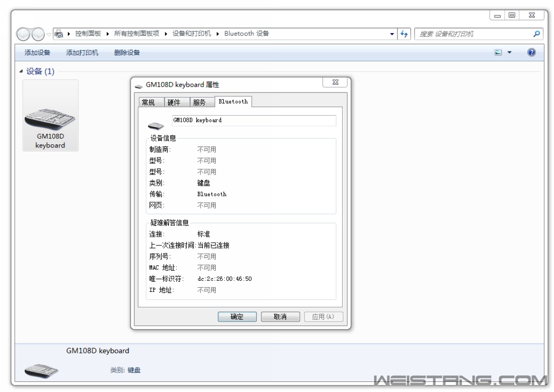
Task: Refresh the Bluetooth 设备 folder view
Action: (x=404, y=34)
